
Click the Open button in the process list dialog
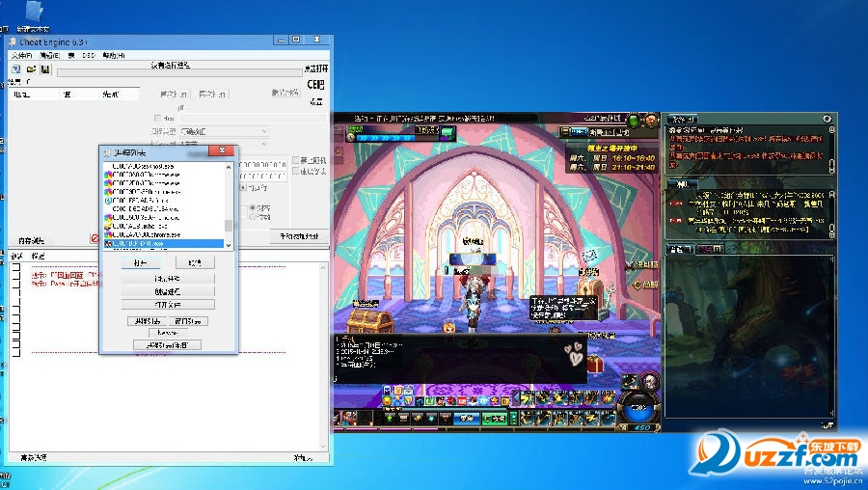coord(141,263)
